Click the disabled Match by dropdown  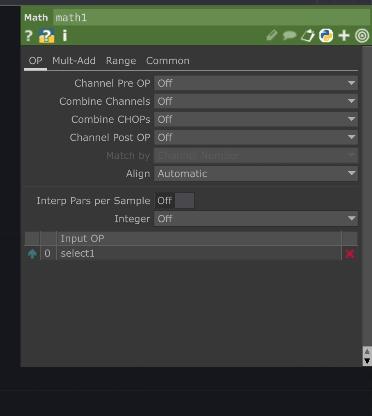[x=256, y=155]
